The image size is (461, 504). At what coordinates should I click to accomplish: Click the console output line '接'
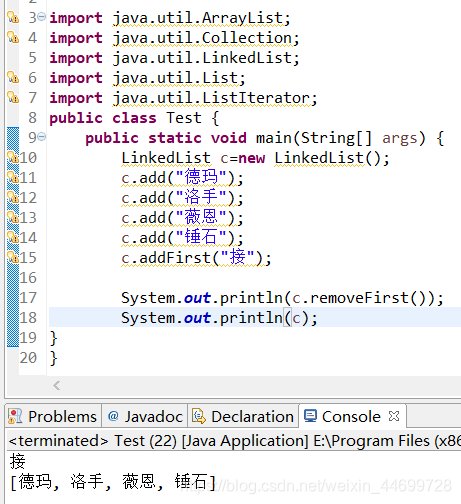click(18, 461)
